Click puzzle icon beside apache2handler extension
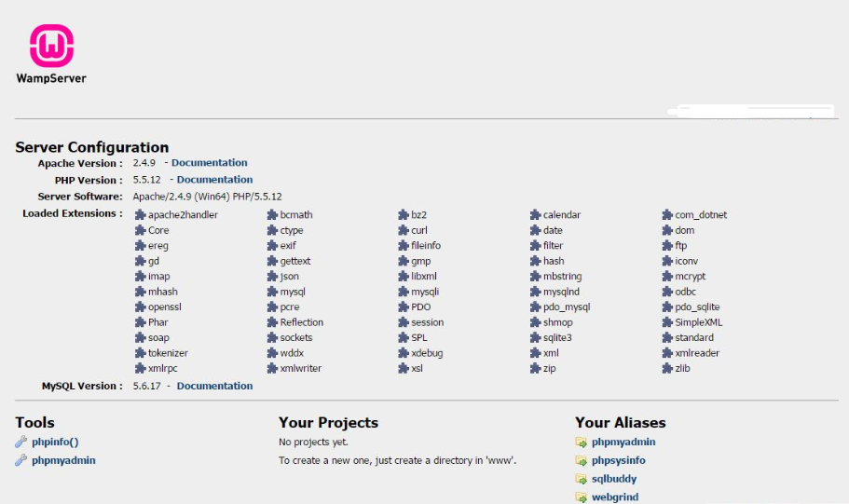The height and width of the screenshot is (504, 849). (x=140, y=215)
